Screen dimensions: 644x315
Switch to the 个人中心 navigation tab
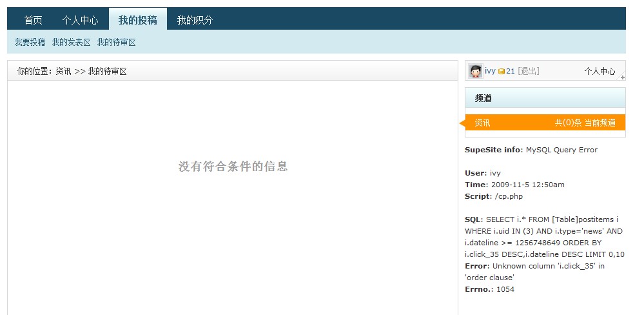click(x=80, y=20)
